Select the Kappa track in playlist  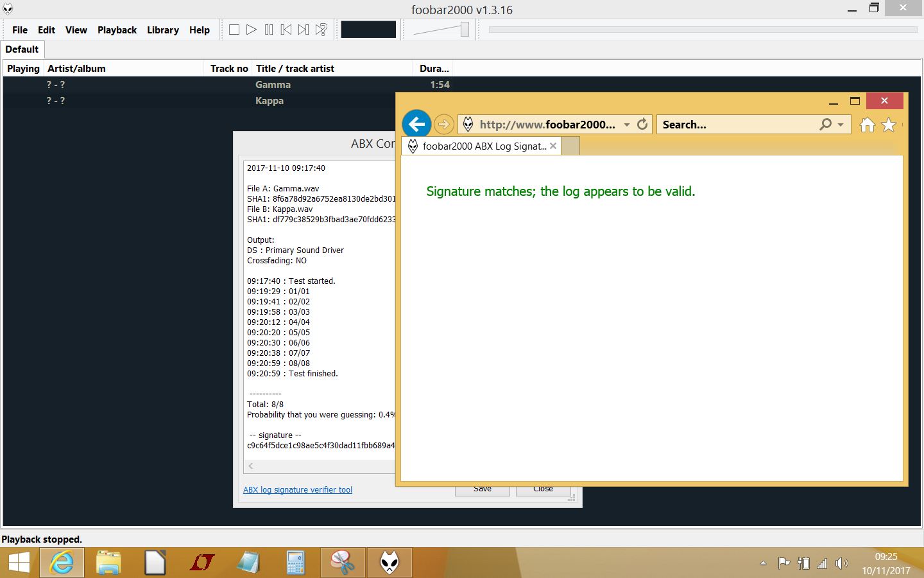(x=199, y=101)
